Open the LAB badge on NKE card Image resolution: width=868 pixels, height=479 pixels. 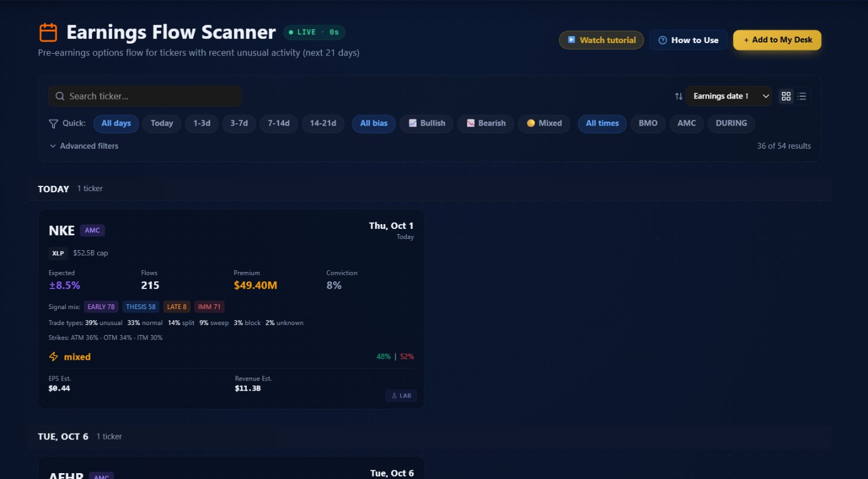click(x=401, y=396)
